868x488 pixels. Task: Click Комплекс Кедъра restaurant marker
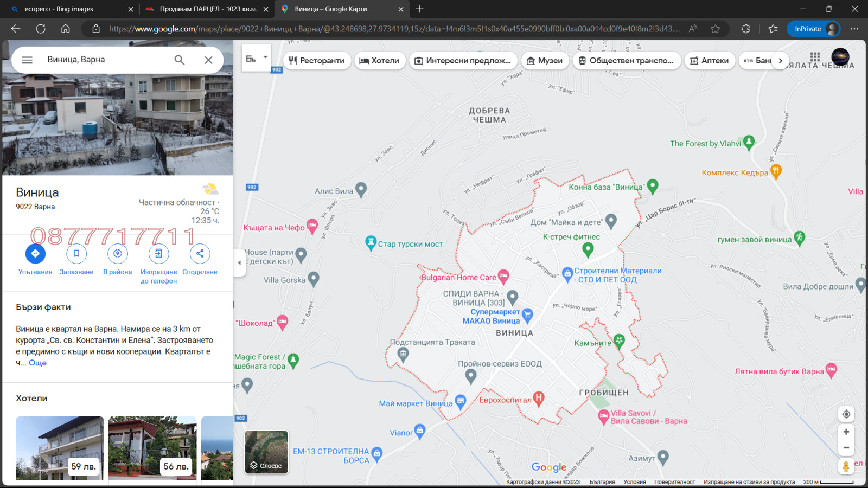click(776, 171)
